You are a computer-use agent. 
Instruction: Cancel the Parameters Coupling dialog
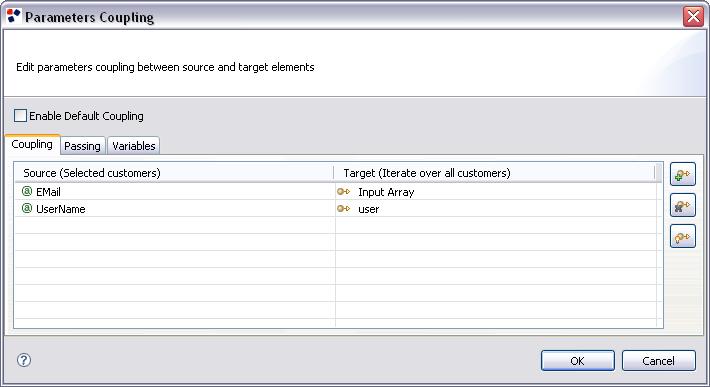[x=658, y=361]
